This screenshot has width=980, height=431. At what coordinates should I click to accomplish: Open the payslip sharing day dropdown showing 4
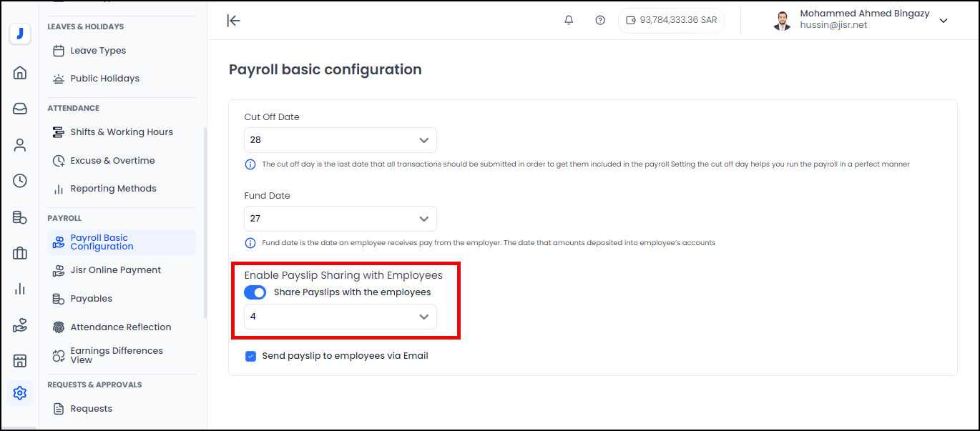(x=340, y=316)
